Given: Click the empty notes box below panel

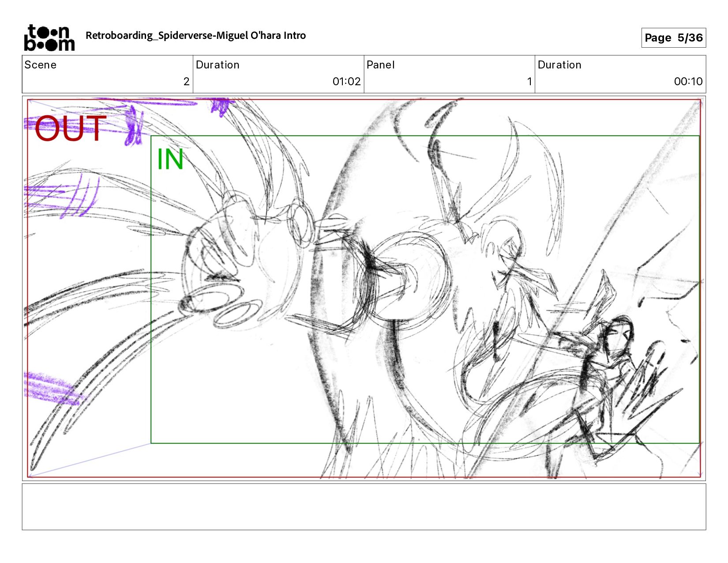Looking at the screenshot, I should click(x=364, y=506).
